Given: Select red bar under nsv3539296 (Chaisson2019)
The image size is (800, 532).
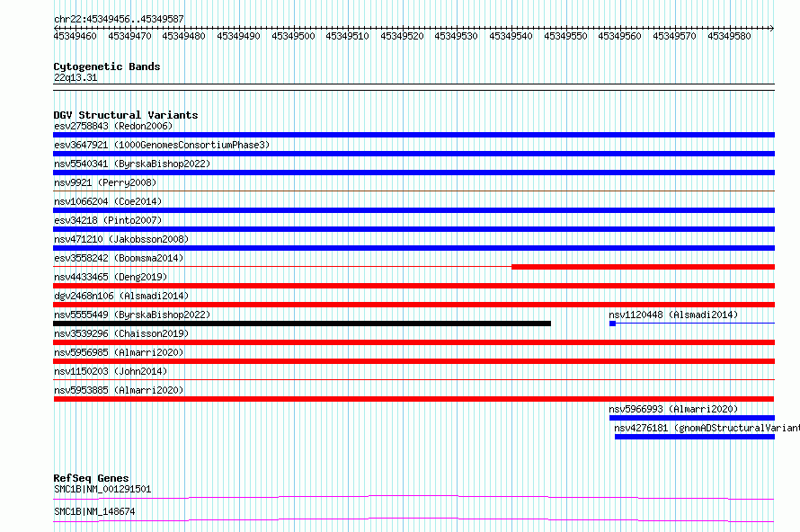Looking at the screenshot, I should click(413, 342).
